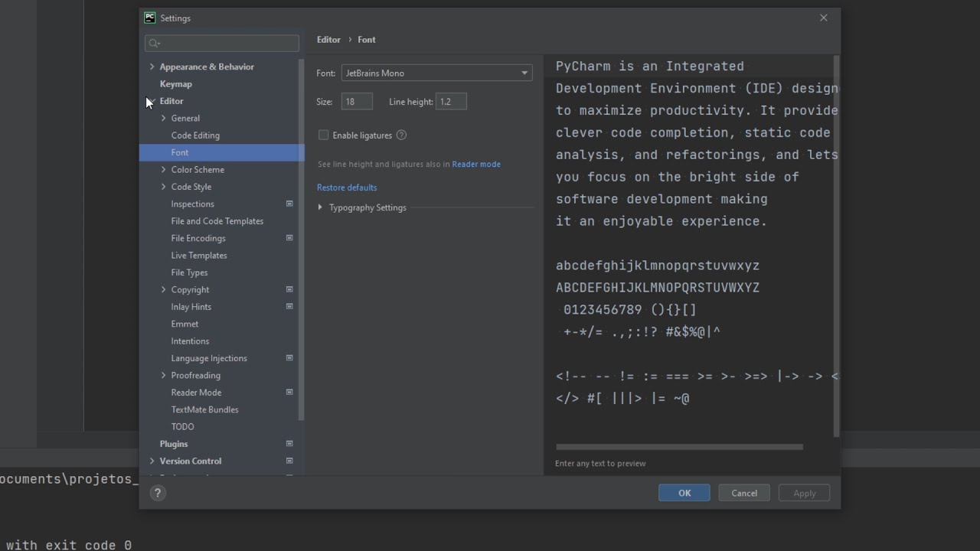
Task: Click Editor in the breadcrumb
Action: point(328,40)
